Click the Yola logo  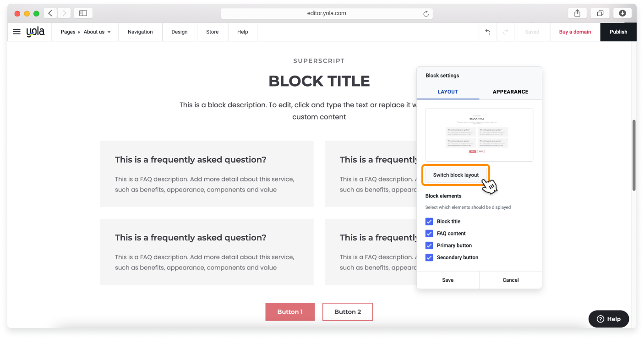click(x=36, y=32)
